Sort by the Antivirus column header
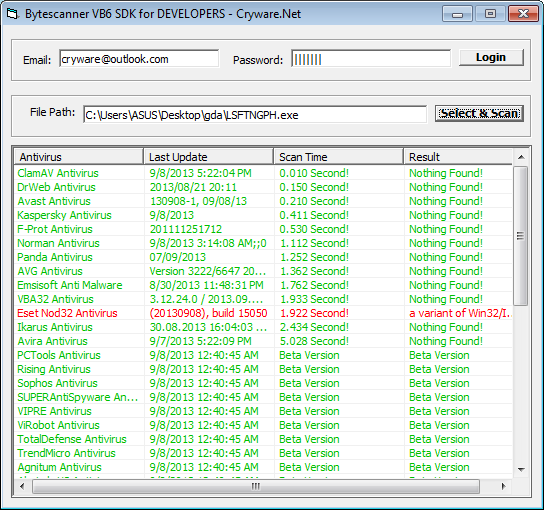The width and height of the screenshot is (544, 510). point(79,157)
